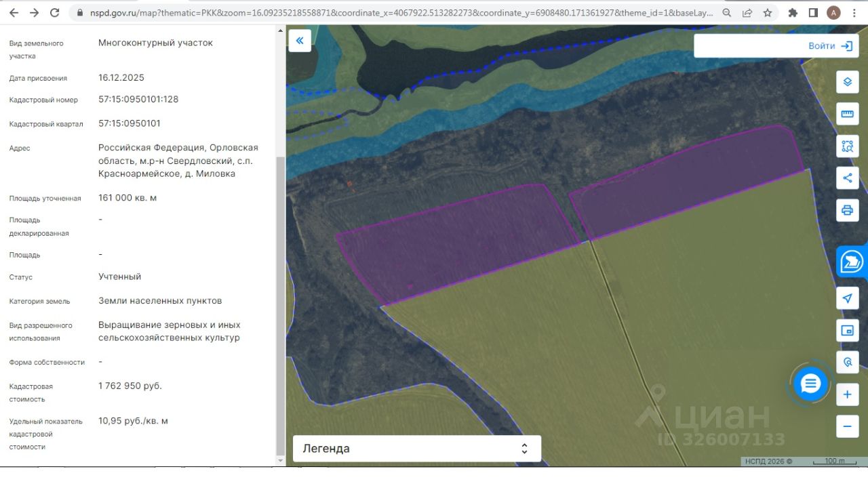The image size is (868, 488).
Task: Click the Площадь уточненная label
Action: 45,199
